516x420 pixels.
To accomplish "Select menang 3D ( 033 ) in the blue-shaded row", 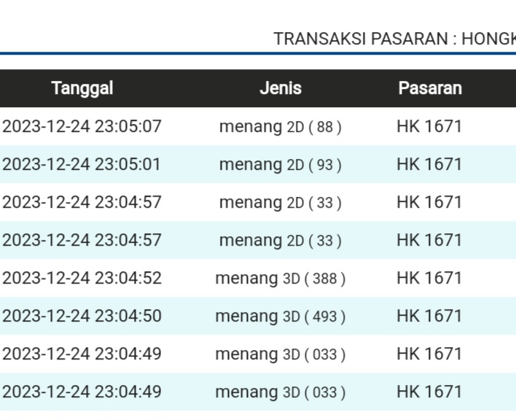I will tap(281, 392).
